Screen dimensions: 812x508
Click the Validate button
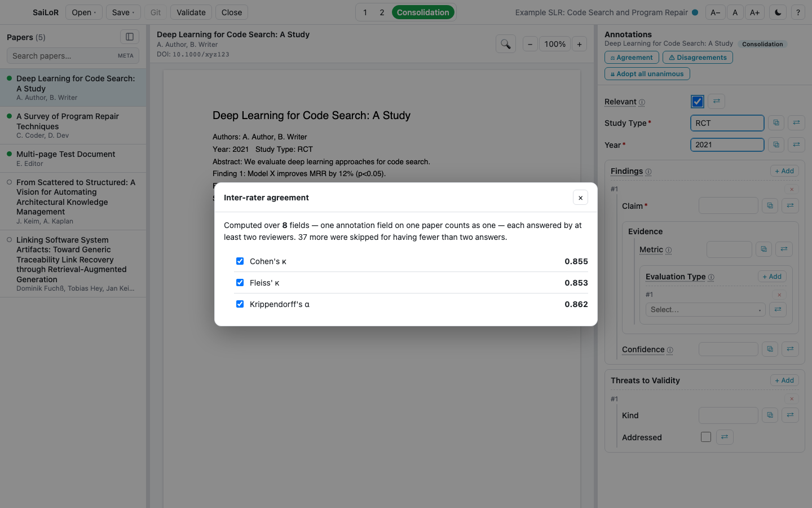[191, 12]
